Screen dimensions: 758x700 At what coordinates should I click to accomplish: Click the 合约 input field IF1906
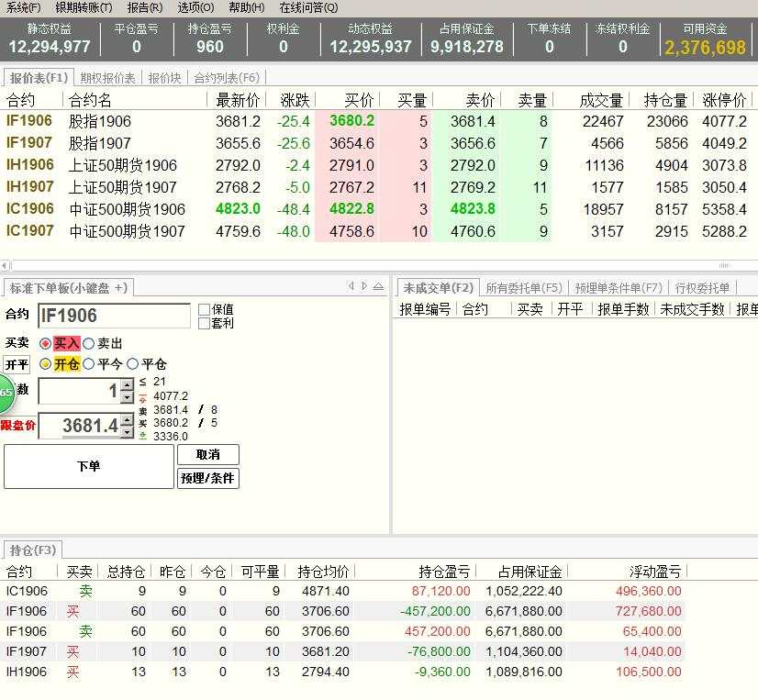[114, 316]
